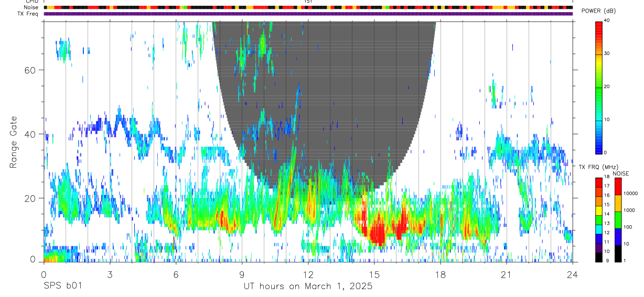The height and width of the screenshot is (297, 644).
Task: Click the 3 hour mark on x-axis
Action: tap(110, 274)
